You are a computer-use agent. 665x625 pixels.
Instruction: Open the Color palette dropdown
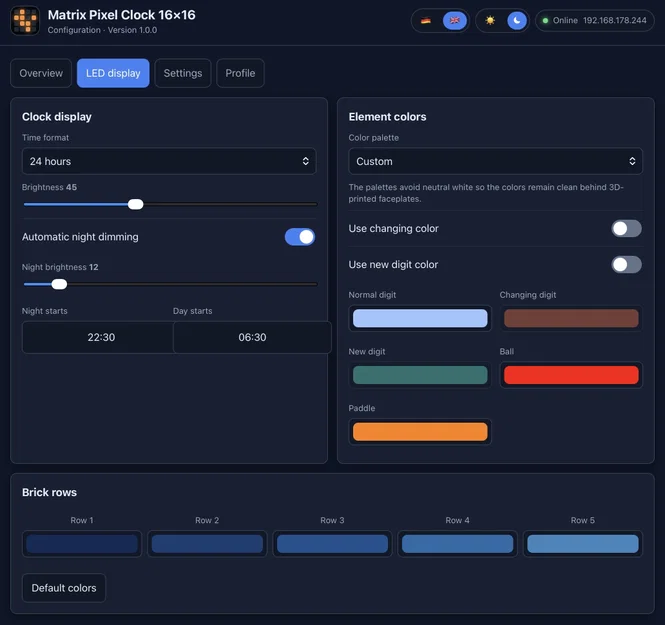pos(495,161)
